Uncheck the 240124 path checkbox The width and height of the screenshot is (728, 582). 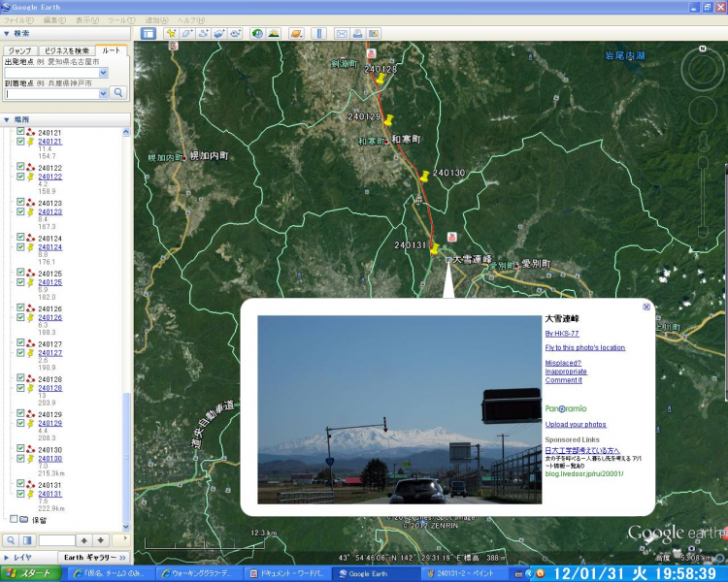(x=20, y=237)
